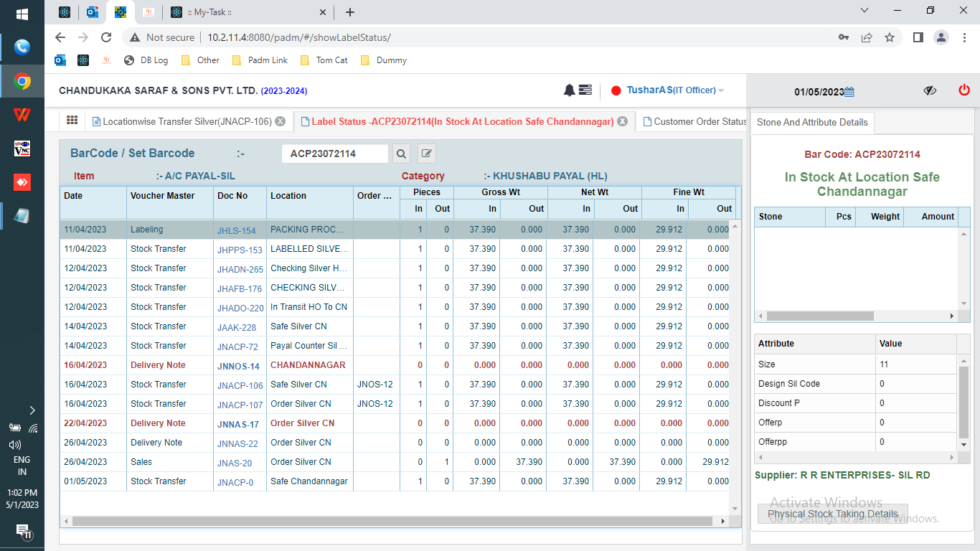Open document link JNNOS-14
Screen dimensions: 980x551
click(238, 367)
